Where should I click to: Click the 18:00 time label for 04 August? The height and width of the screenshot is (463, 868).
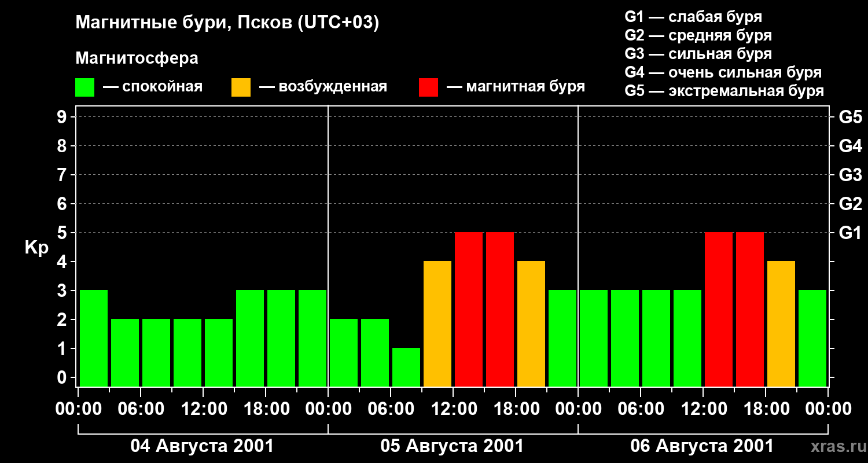point(266,409)
